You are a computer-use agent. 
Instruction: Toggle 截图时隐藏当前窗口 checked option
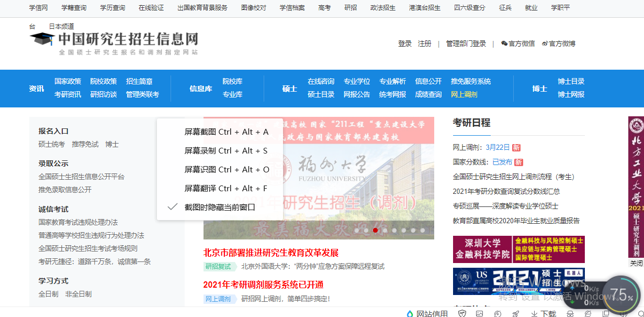click(x=220, y=207)
